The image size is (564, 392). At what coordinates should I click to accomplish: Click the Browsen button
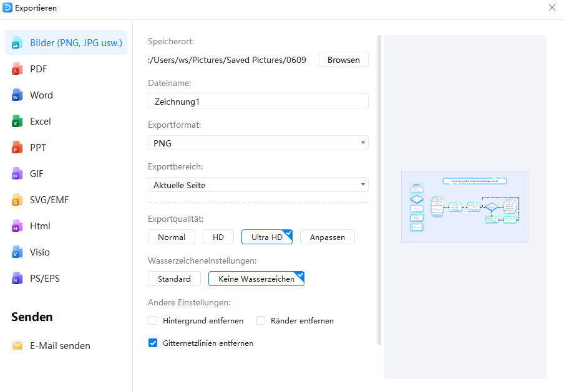click(343, 60)
